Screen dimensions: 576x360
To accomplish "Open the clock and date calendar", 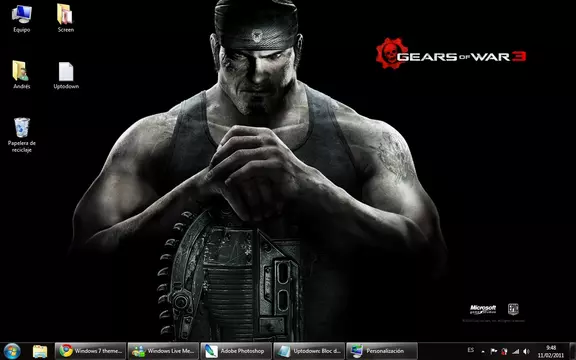I will point(551,352).
